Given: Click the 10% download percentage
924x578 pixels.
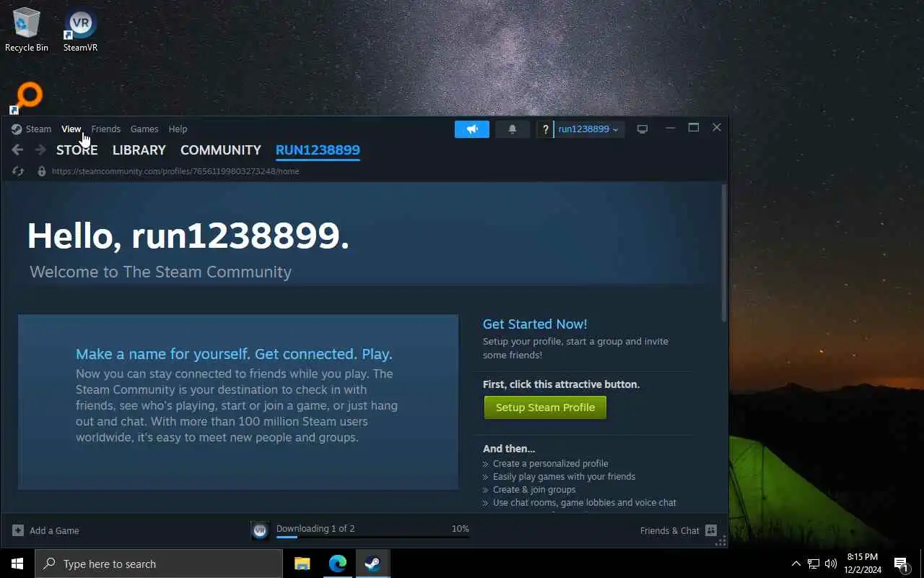Looking at the screenshot, I should tap(460, 529).
